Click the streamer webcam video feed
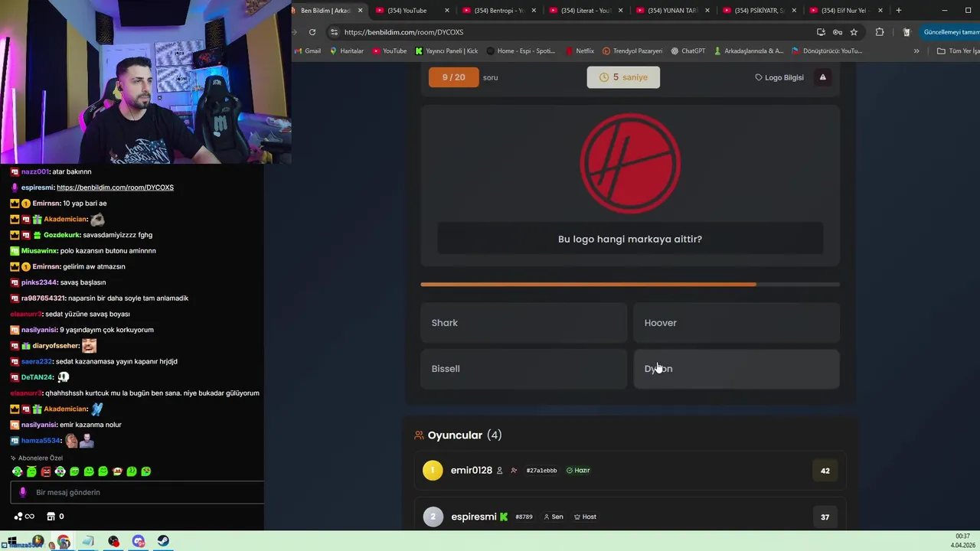This screenshot has width=980, height=551. 145,82
